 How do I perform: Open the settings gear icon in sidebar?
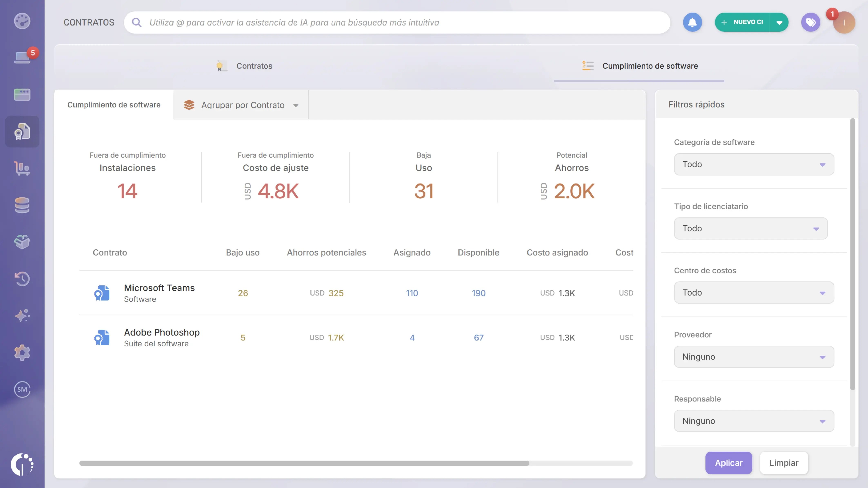tap(22, 353)
